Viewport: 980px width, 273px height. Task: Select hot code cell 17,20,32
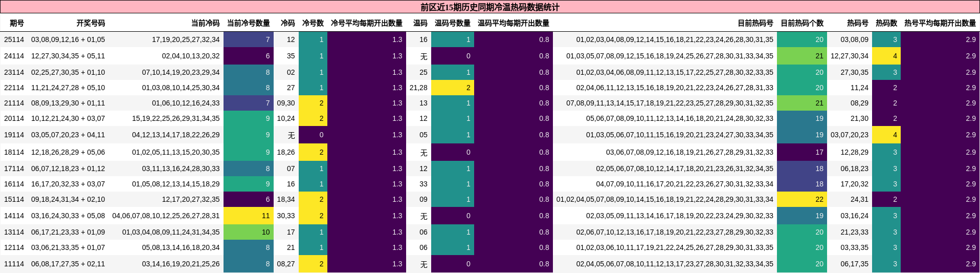pyautogui.click(x=855, y=184)
